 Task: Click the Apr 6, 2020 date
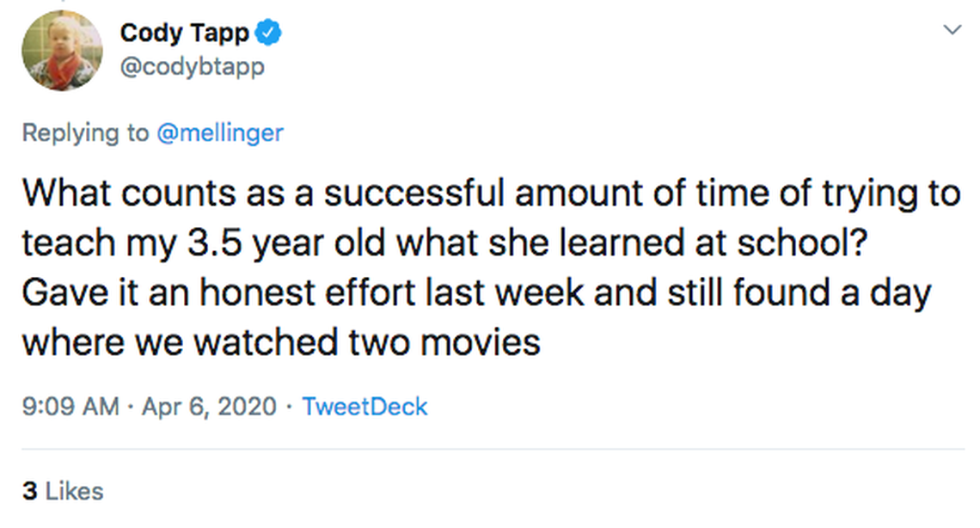coord(208,406)
